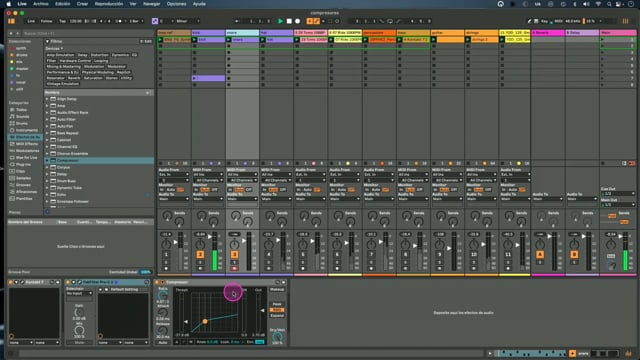
Task: Toggle the Follow button
Action: coord(46,21)
